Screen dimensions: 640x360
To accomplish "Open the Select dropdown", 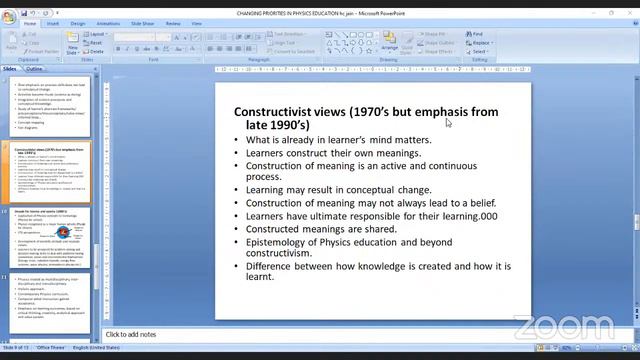I will coord(477,51).
